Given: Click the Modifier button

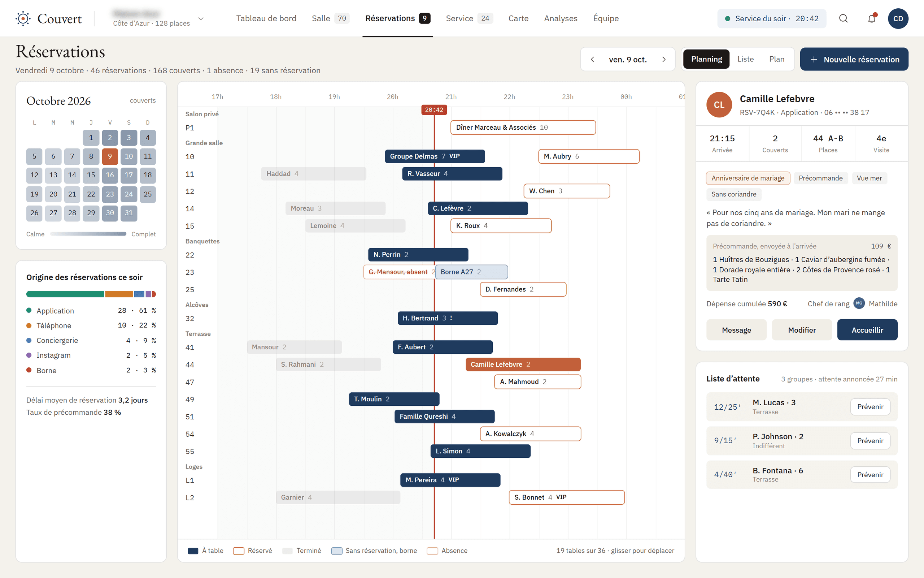Looking at the screenshot, I should [802, 329].
